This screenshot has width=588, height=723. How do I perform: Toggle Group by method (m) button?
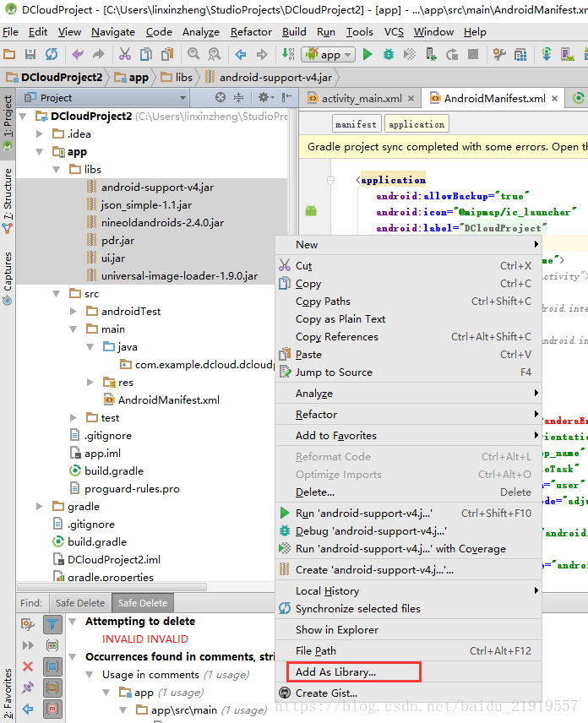[x=52, y=709]
